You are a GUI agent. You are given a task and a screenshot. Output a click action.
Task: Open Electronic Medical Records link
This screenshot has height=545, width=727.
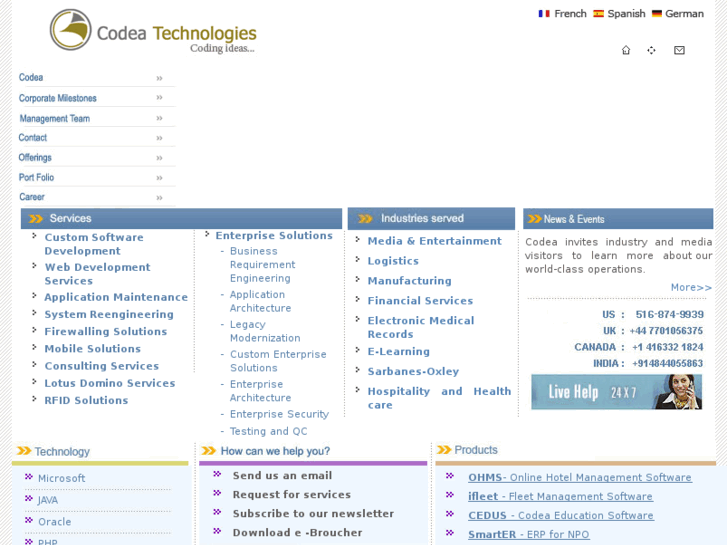tap(421, 327)
